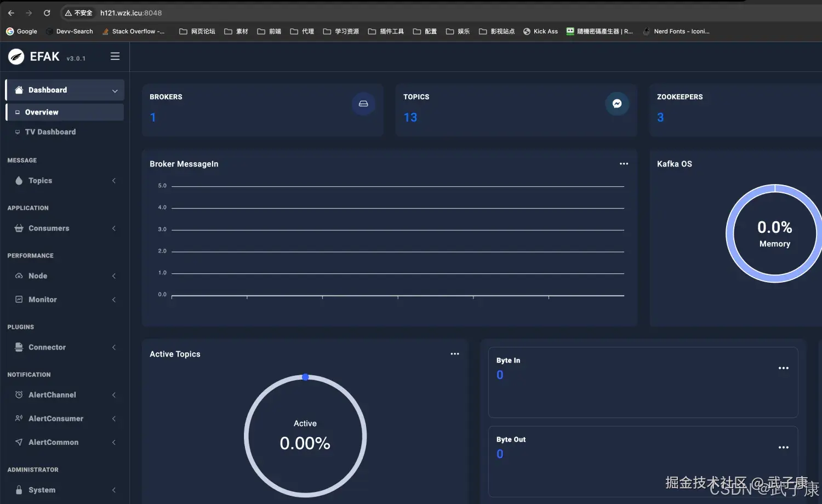Click the EFAK v3.0.1 version label

pos(76,59)
